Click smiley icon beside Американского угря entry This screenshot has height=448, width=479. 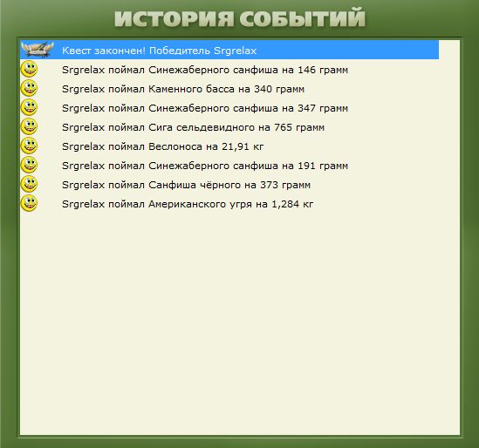click(x=29, y=203)
